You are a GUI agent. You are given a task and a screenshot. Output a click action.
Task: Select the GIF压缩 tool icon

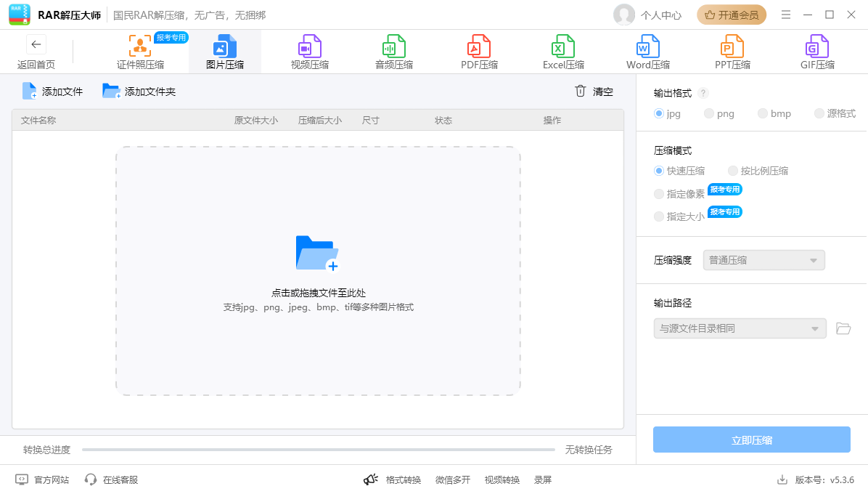pyautogui.click(x=817, y=48)
